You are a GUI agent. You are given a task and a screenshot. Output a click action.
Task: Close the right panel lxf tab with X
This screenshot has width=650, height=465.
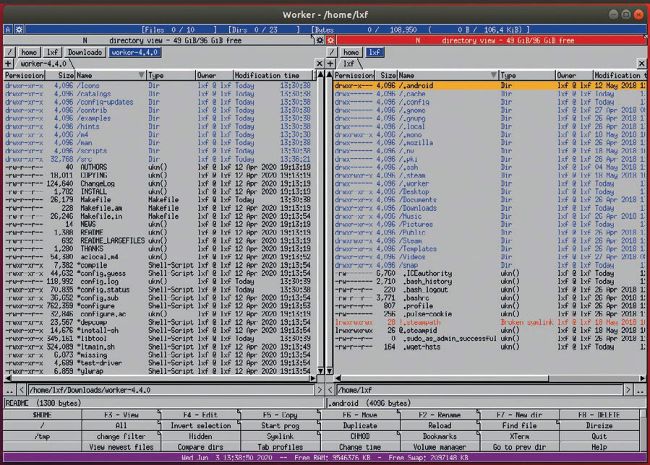click(641, 64)
